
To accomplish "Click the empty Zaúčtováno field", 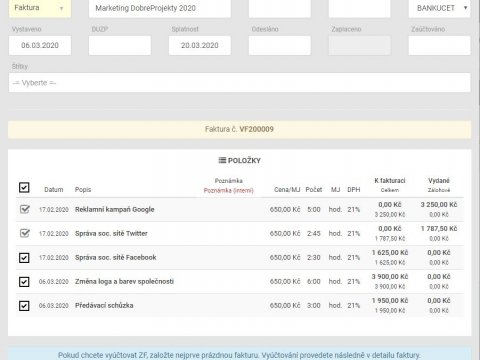I will (x=439, y=45).
